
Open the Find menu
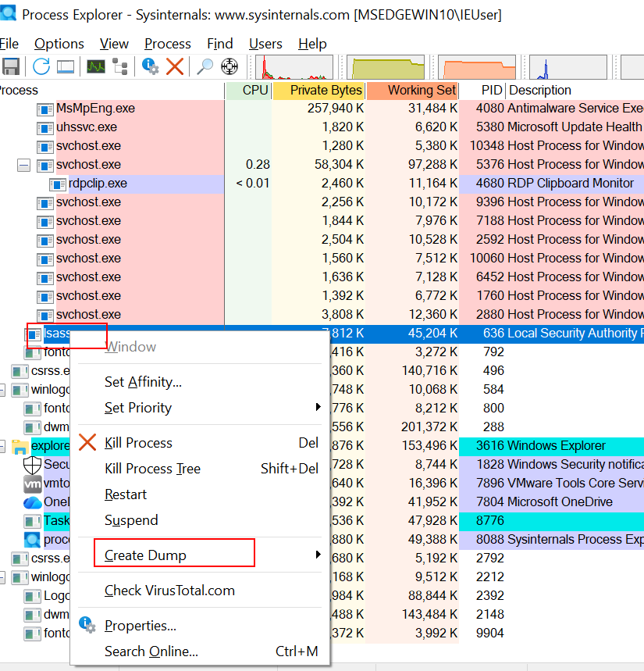pos(220,44)
